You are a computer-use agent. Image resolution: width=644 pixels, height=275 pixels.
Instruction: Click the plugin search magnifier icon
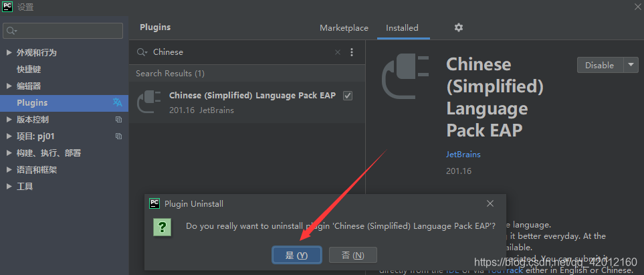142,52
